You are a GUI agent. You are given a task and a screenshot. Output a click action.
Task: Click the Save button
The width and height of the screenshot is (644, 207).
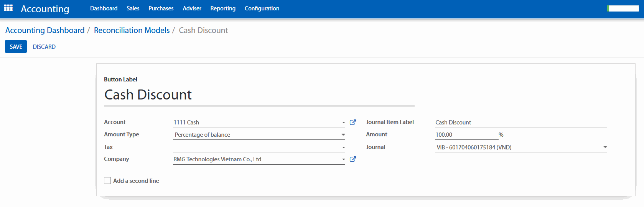(x=16, y=46)
